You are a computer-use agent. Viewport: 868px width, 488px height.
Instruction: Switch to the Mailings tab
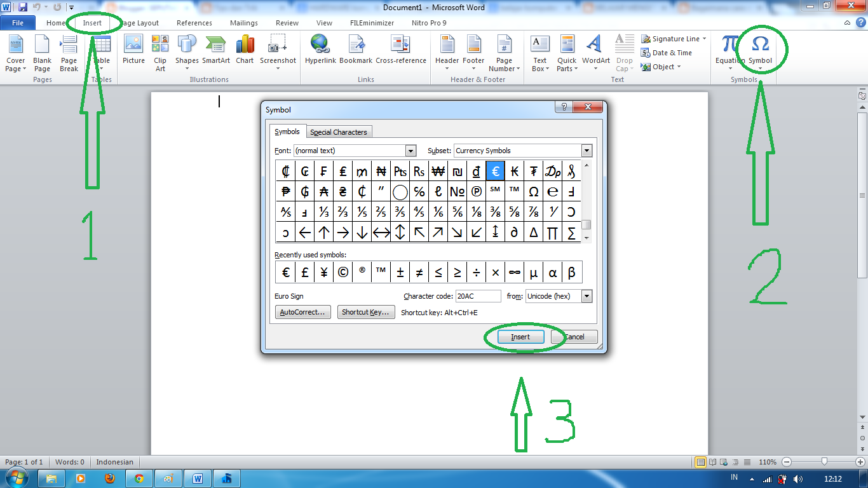(244, 23)
